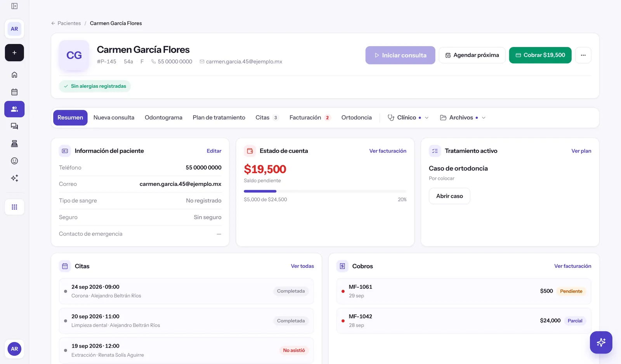Open the Messages chat sidebar icon
This screenshot has height=364, width=621.
pyautogui.click(x=14, y=126)
